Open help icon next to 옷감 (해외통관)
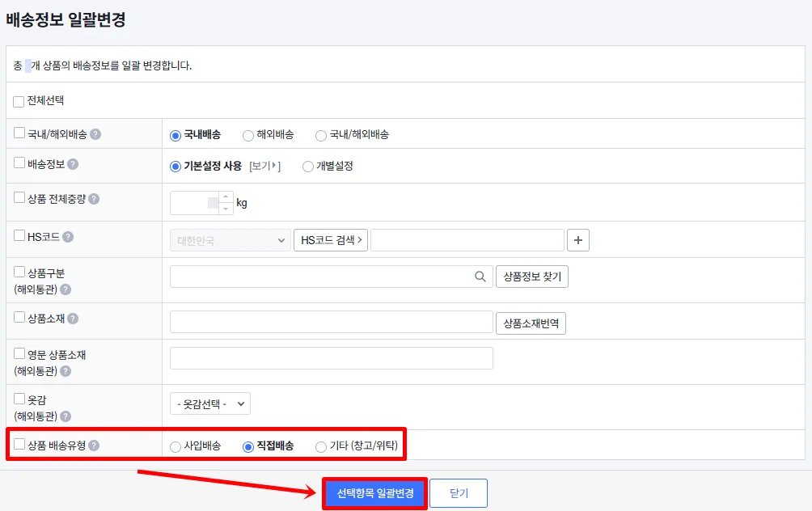The width and height of the screenshot is (812, 511). (66, 416)
